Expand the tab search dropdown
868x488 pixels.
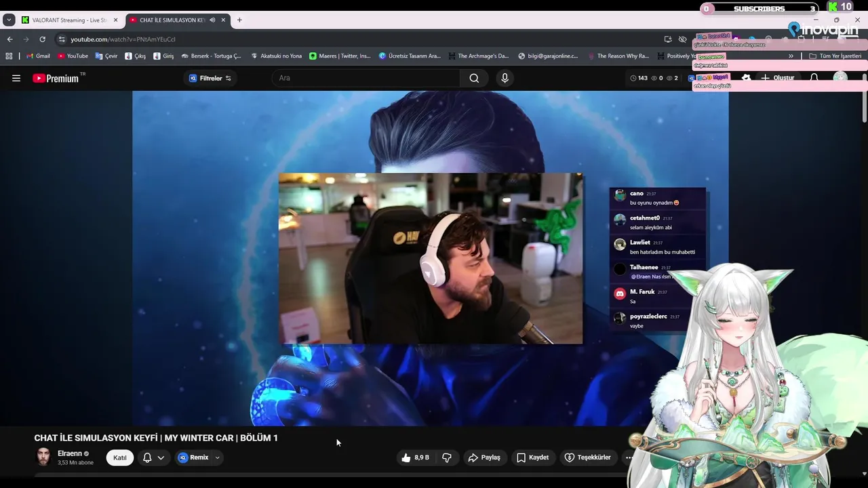[9, 20]
